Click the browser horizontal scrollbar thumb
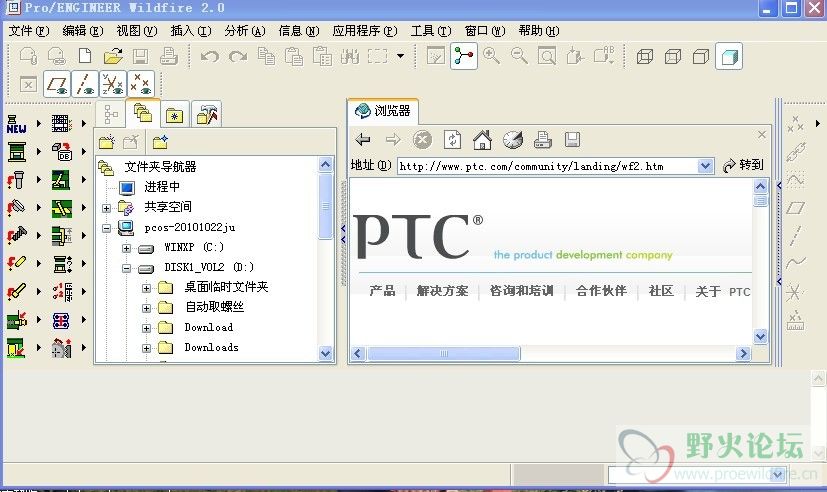The width and height of the screenshot is (827, 492). [x=444, y=353]
